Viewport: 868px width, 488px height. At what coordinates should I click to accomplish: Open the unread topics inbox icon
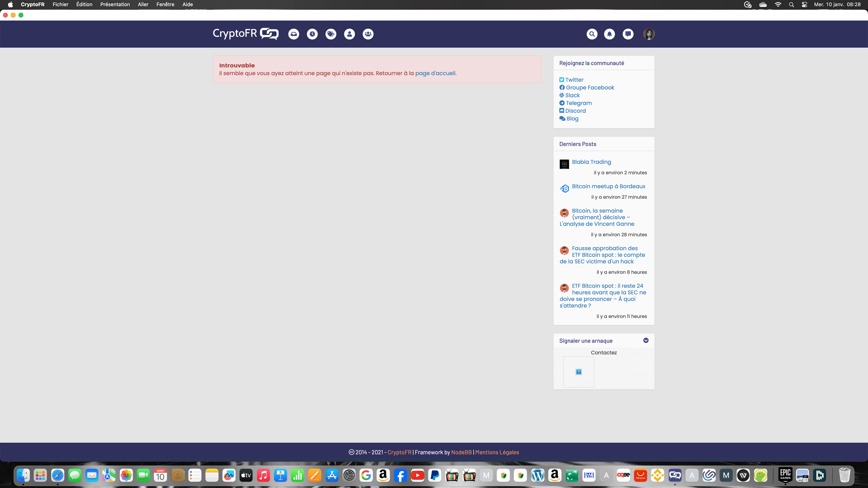tap(294, 34)
